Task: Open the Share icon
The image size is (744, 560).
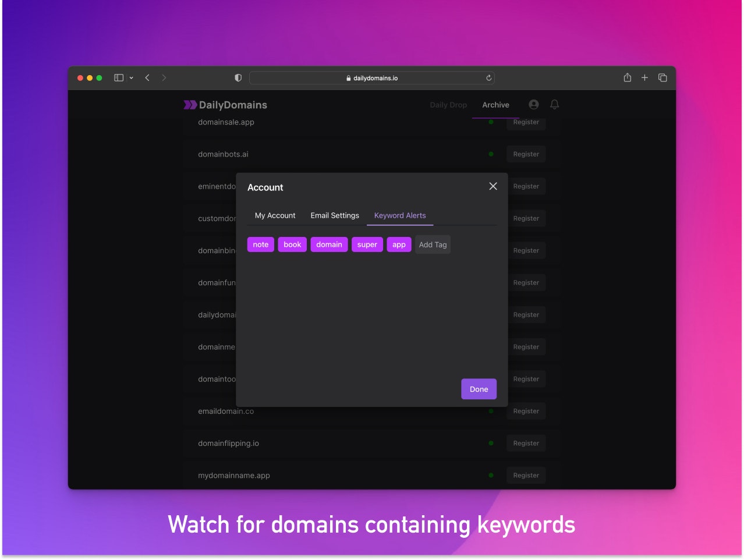Action: [627, 77]
